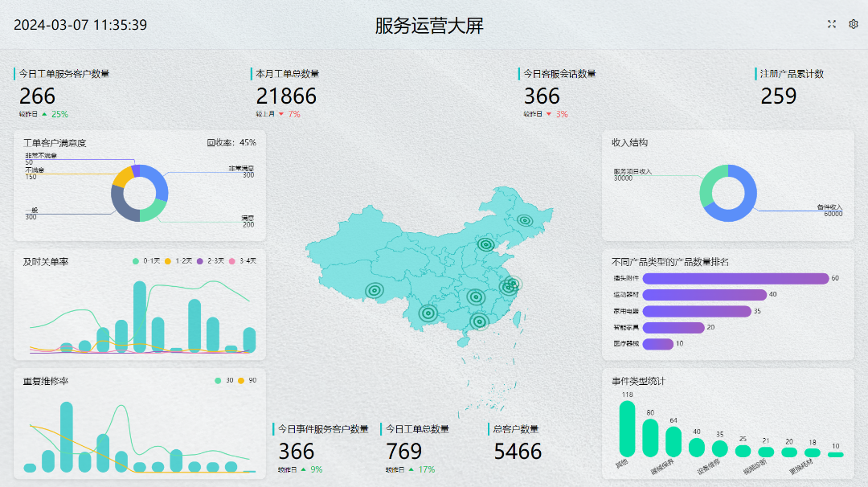The height and width of the screenshot is (487, 868).
Task: Click the ripple marker in Yunnan
Action: click(x=428, y=313)
